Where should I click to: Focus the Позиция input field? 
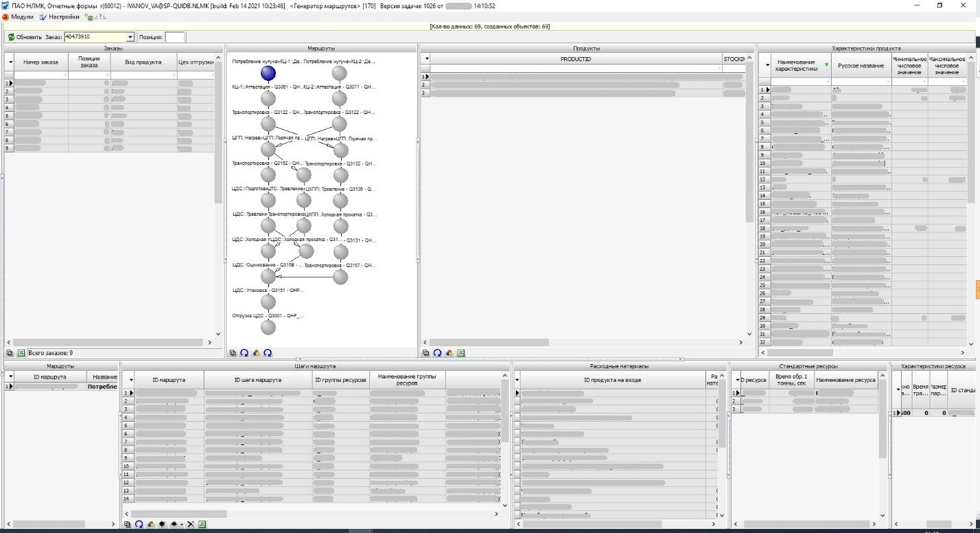click(174, 37)
